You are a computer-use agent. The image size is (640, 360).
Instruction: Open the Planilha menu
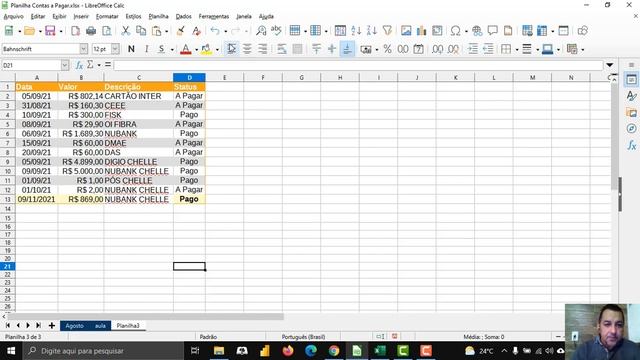[158, 16]
